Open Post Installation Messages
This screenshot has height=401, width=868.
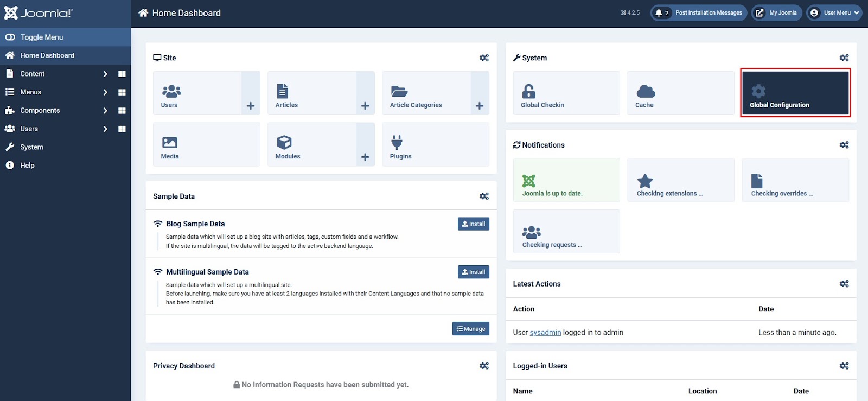(699, 13)
